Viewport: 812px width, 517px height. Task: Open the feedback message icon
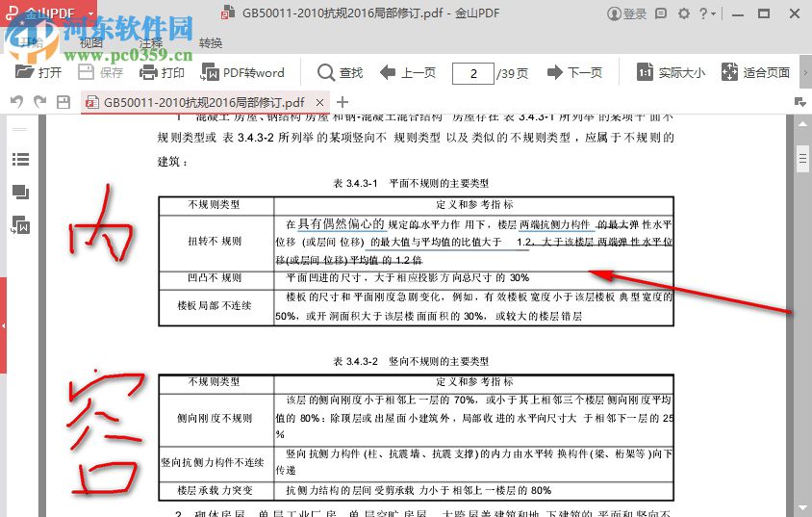point(661,13)
